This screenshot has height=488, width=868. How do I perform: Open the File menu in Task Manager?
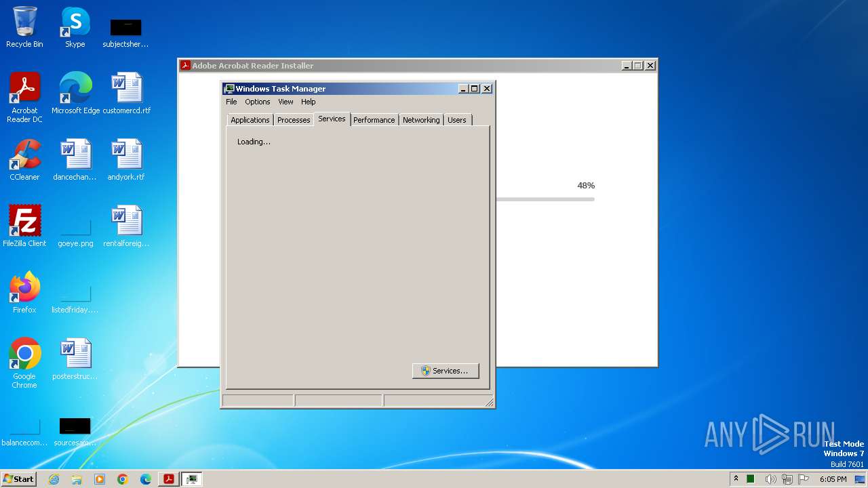(231, 102)
